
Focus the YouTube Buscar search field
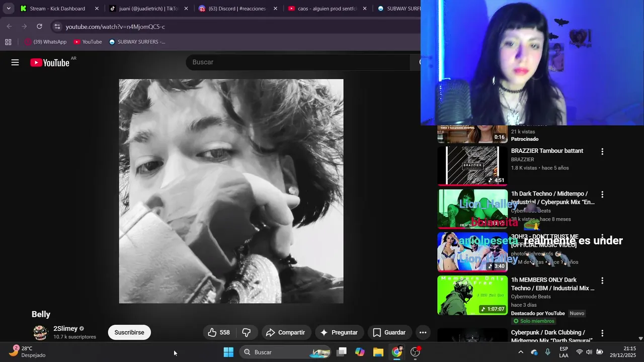pos(299,62)
